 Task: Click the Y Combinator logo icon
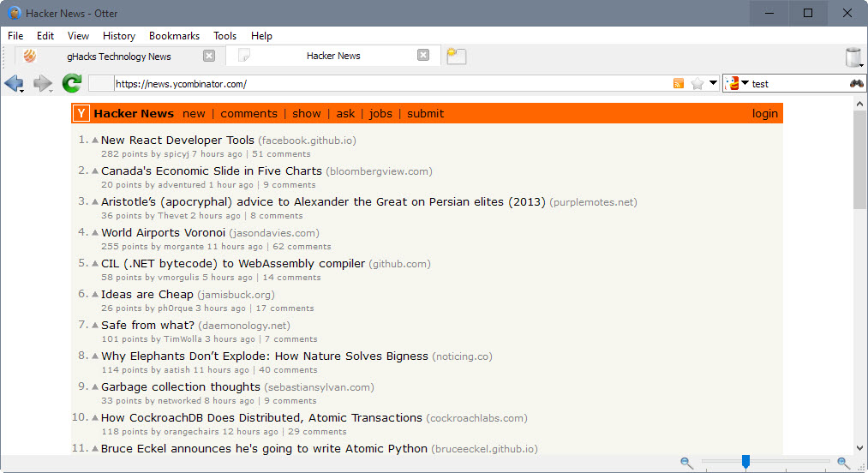(x=81, y=114)
